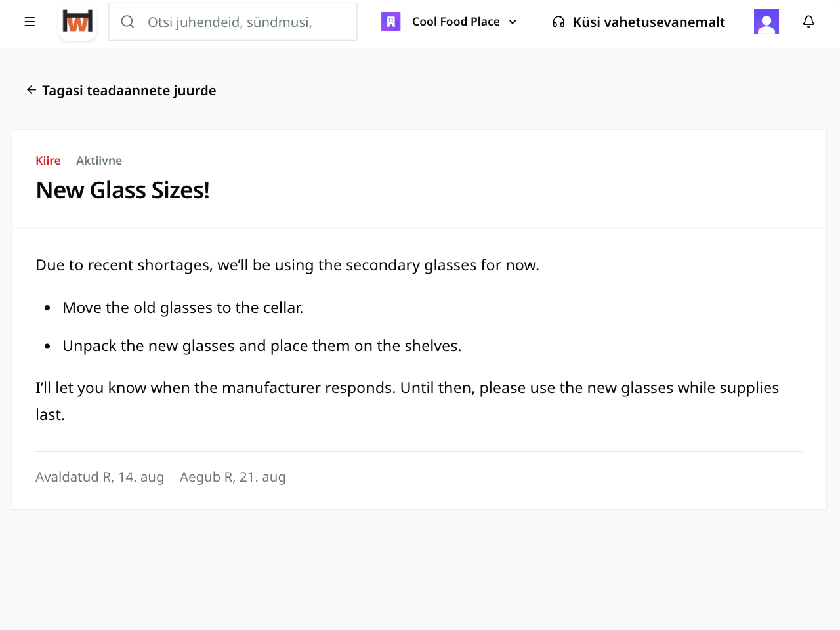Open the notifications bell
Screen dimensions: 840x630
(808, 22)
